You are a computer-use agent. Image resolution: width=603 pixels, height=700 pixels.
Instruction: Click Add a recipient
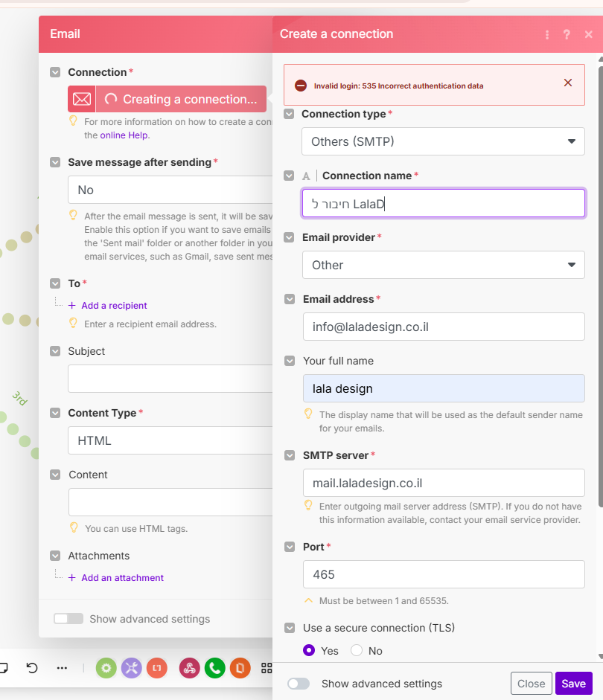(114, 306)
